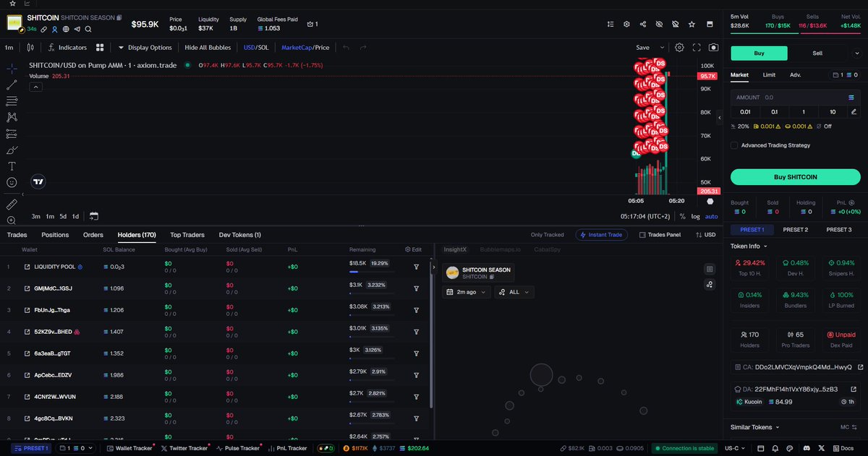
Task: Toggle auto scale on chart
Action: click(712, 216)
